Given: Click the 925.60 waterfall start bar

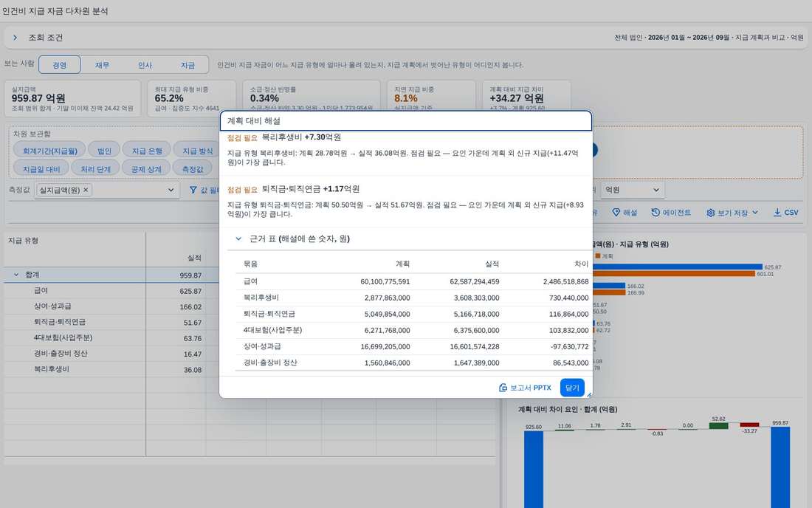Looking at the screenshot, I should click(x=534, y=469).
